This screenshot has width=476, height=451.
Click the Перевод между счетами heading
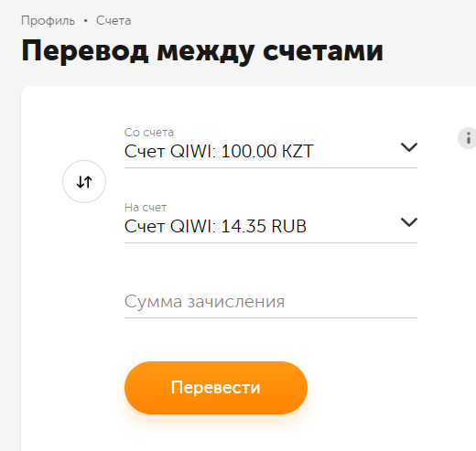click(x=202, y=51)
